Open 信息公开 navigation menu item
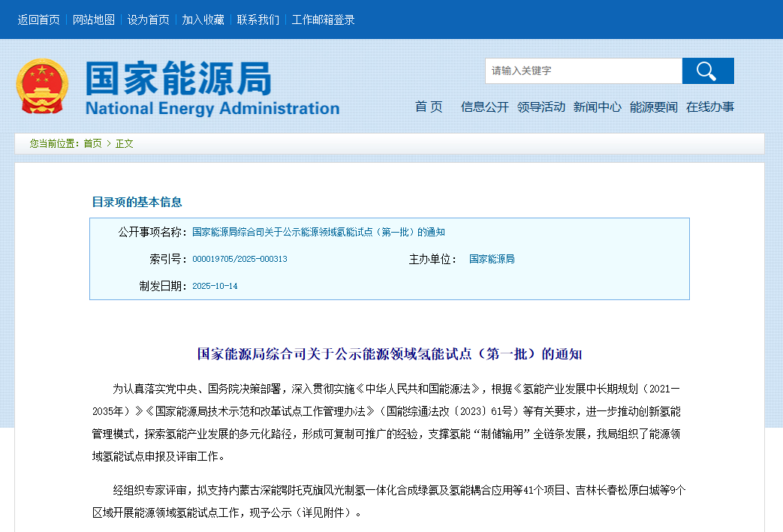 coord(484,107)
